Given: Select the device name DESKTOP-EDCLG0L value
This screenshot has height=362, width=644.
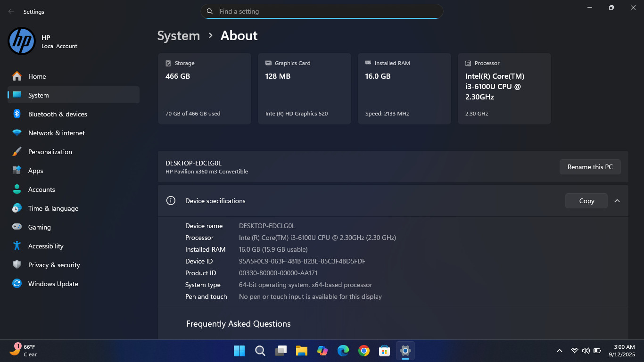Looking at the screenshot, I should (267, 226).
